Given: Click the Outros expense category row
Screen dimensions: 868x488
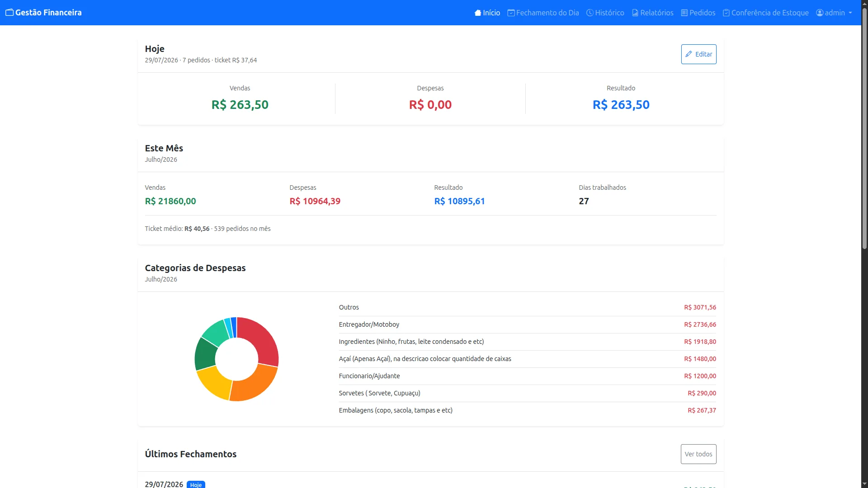Looking at the screenshot, I should click(x=527, y=307).
